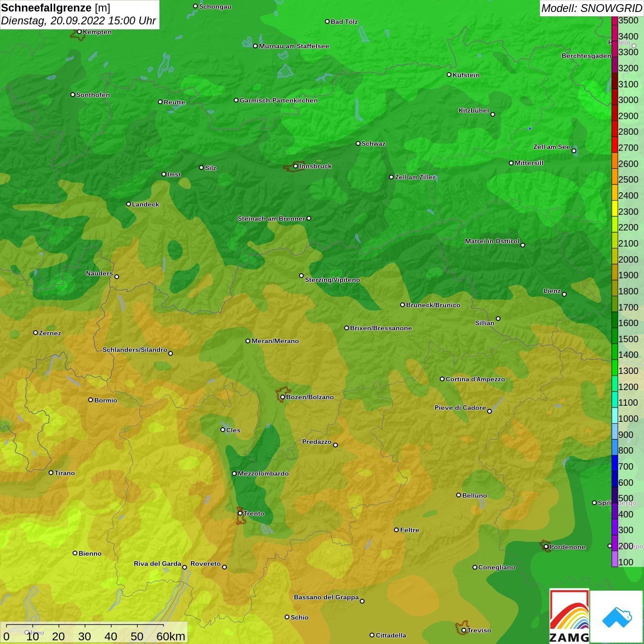
Task: Click the Bassano del Grappa label
Action: pos(327,597)
